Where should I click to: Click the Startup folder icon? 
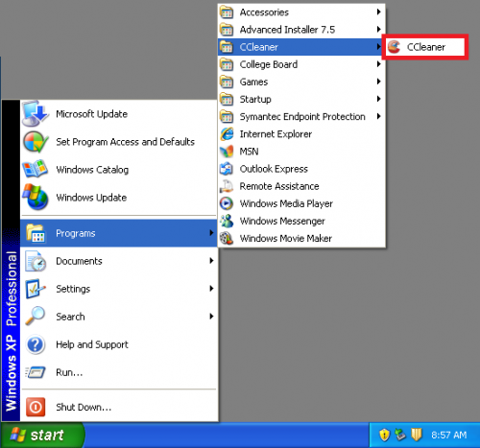pyautogui.click(x=227, y=99)
